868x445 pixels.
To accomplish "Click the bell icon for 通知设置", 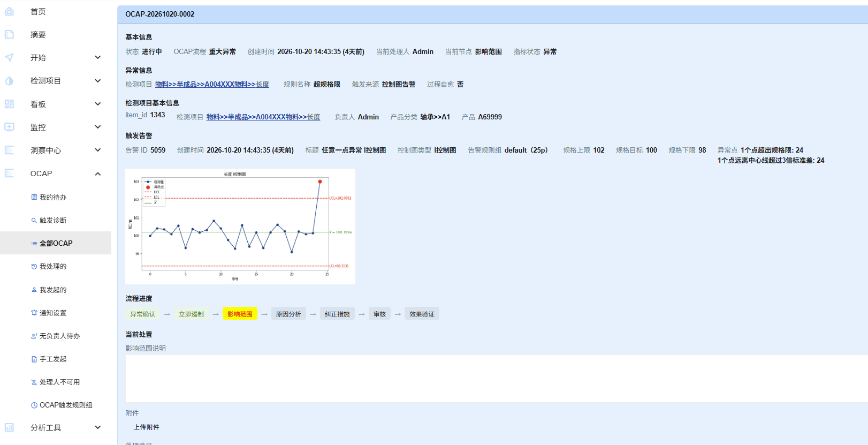I will [34, 313].
